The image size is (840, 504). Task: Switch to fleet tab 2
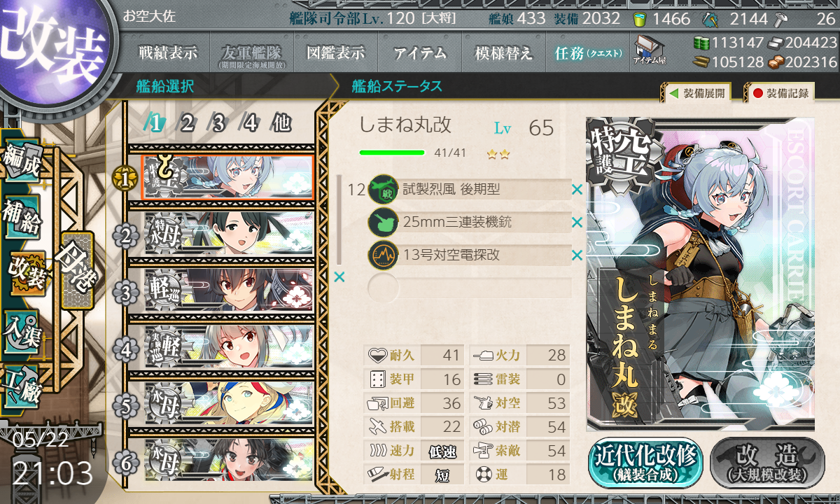[187, 124]
